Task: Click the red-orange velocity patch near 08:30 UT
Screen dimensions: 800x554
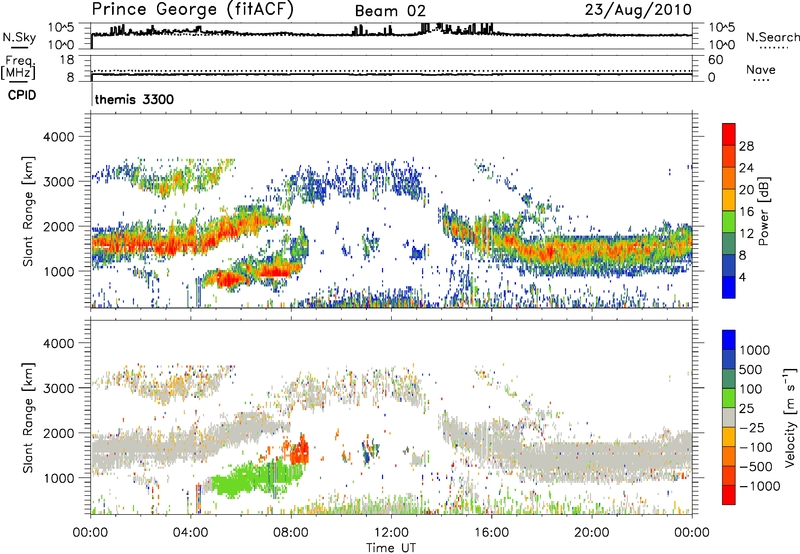Action: [298, 450]
